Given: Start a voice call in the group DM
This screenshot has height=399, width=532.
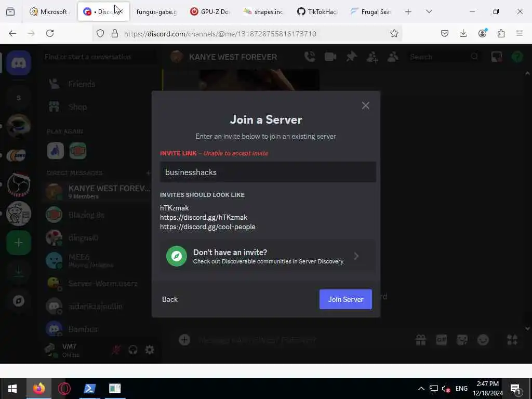Looking at the screenshot, I should 310,57.
